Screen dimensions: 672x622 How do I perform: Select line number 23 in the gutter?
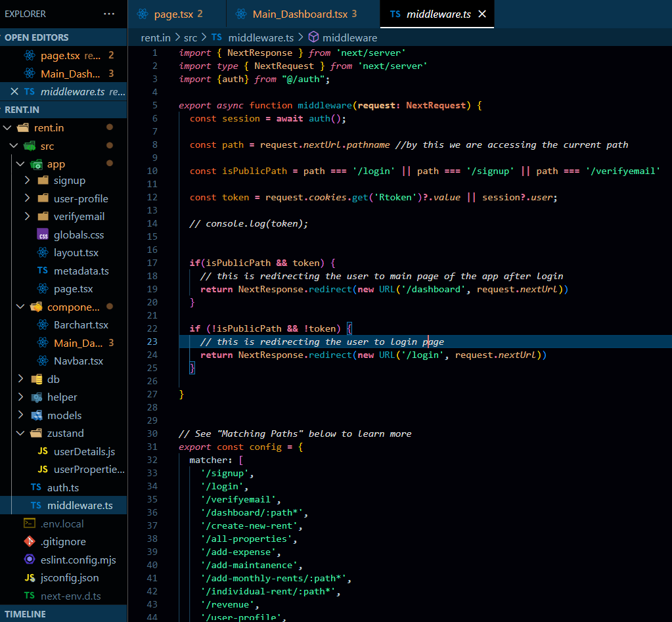(152, 342)
